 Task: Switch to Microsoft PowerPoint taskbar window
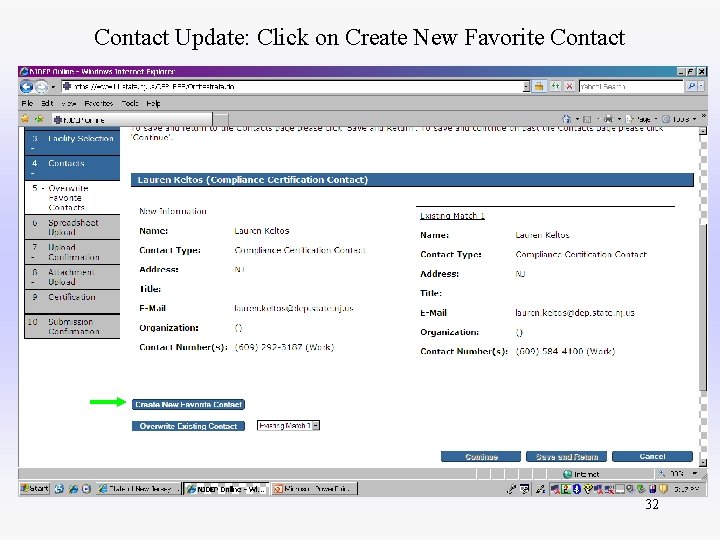(315, 489)
